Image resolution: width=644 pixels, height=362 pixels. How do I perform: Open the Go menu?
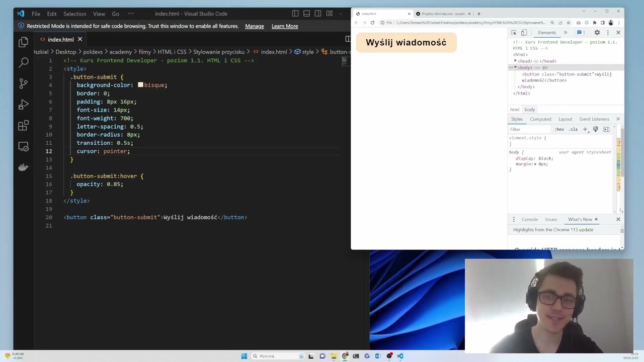pos(115,14)
